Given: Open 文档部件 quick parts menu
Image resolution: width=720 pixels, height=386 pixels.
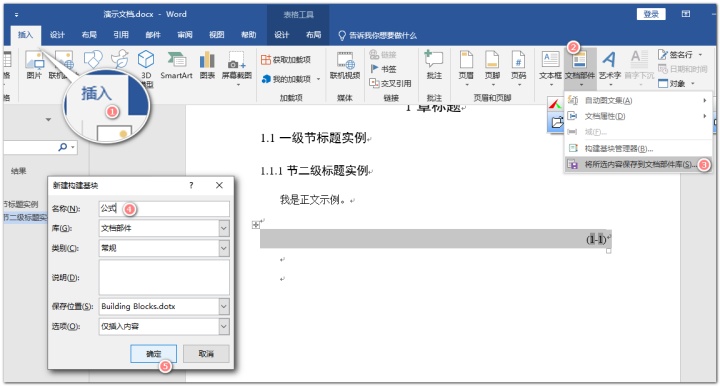Looking at the screenshot, I should tap(580, 68).
